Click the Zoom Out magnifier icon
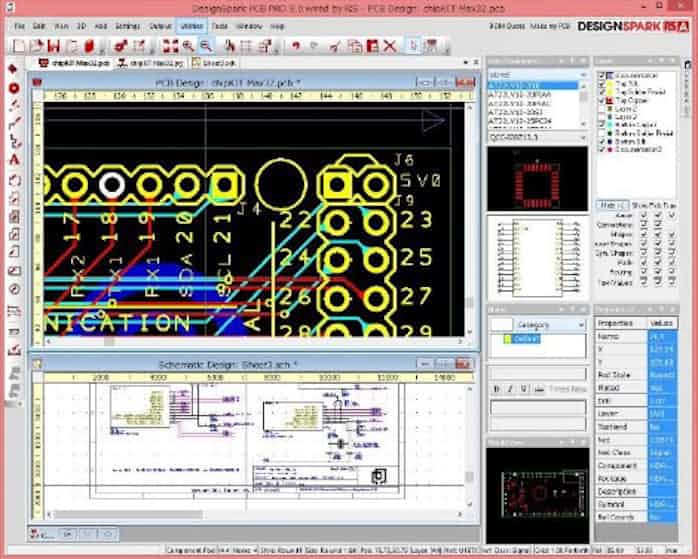This screenshot has height=559, width=698. coord(206,45)
